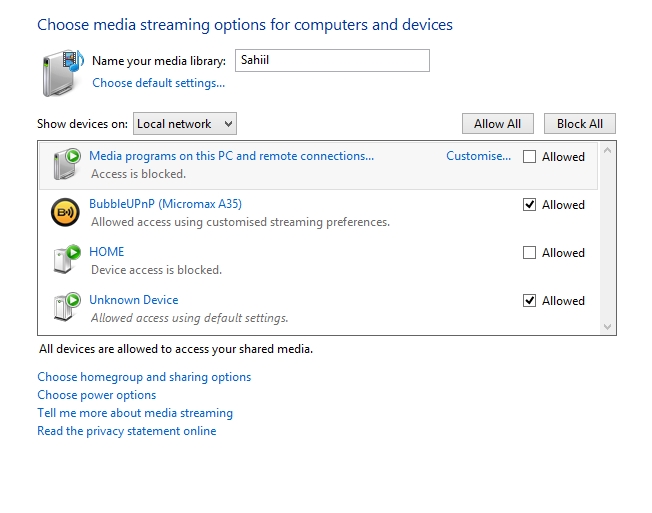This screenshot has width=652, height=513.
Task: Read the privacy statement online
Action: (x=126, y=431)
